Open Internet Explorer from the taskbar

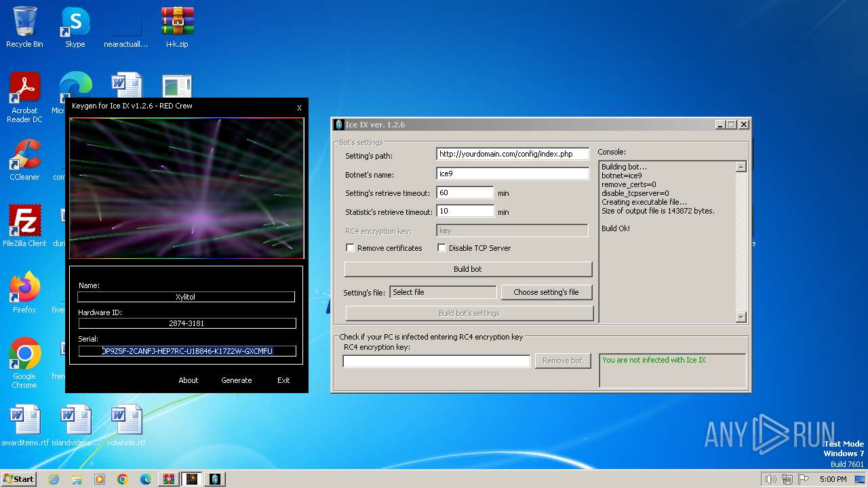click(x=54, y=479)
